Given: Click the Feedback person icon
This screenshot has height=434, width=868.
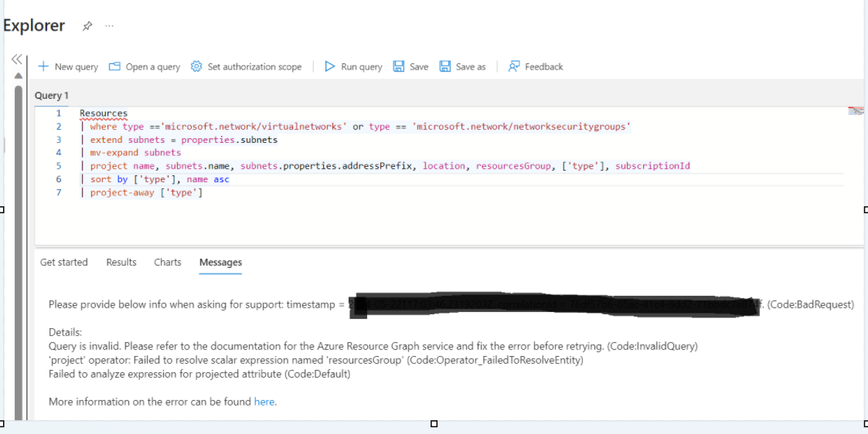Looking at the screenshot, I should click(514, 66).
